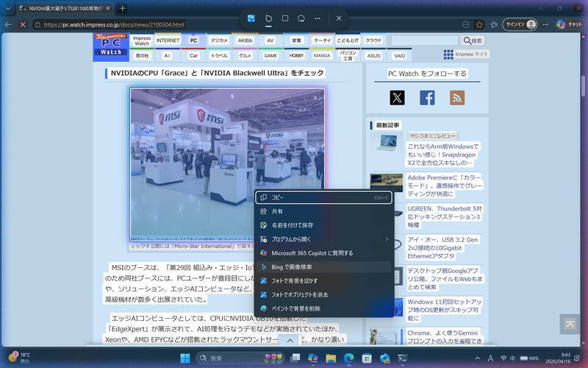Select the freeform selection tool in overlay toolbar
588x368 pixels.
(268, 18)
